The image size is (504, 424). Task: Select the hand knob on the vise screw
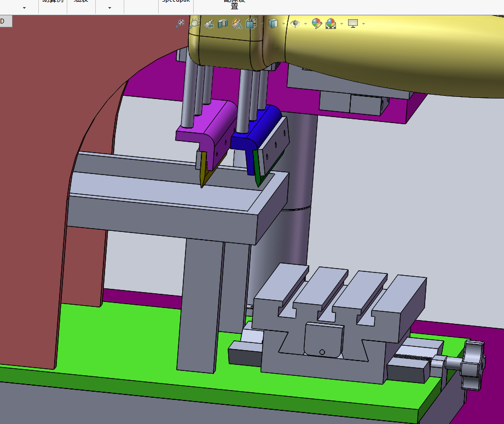pyautogui.click(x=472, y=365)
